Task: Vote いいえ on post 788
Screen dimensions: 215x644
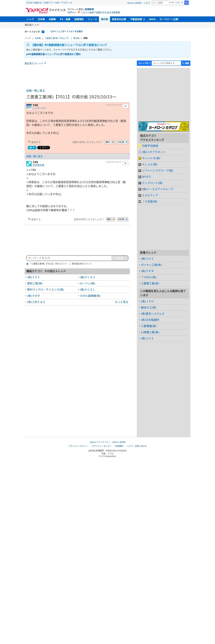Action: 123,142
